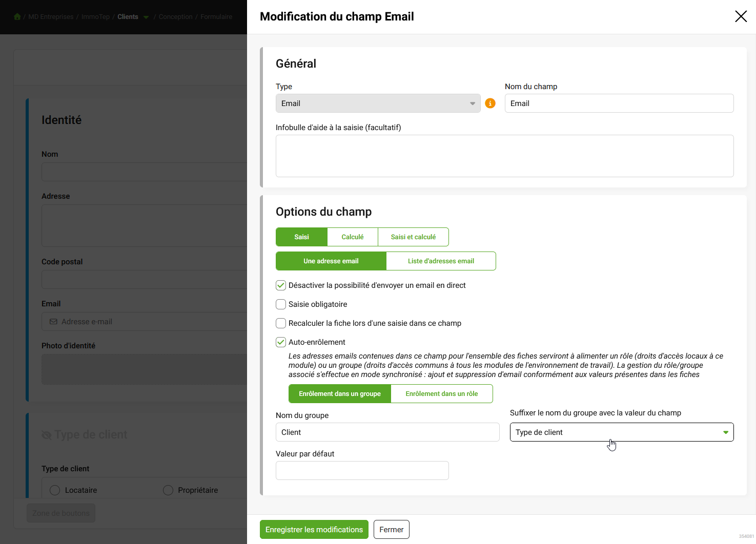The height and width of the screenshot is (544, 756).
Task: Choose Liste d'adresses email option
Action: pos(441,261)
